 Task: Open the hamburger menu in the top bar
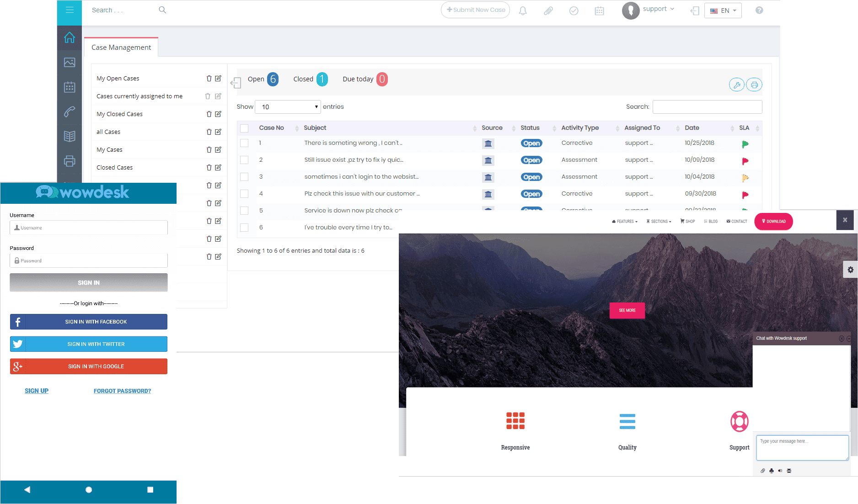(x=70, y=10)
